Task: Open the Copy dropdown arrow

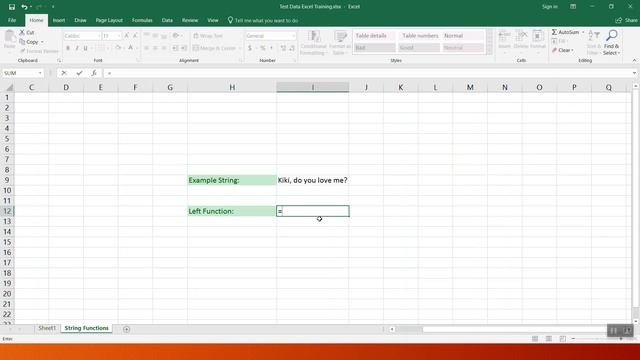Action: click(42, 42)
